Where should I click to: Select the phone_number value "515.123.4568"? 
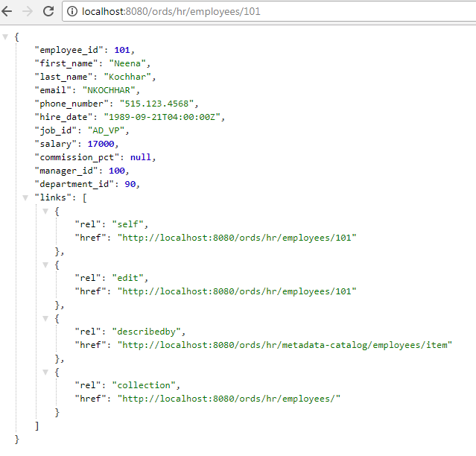[x=156, y=104]
